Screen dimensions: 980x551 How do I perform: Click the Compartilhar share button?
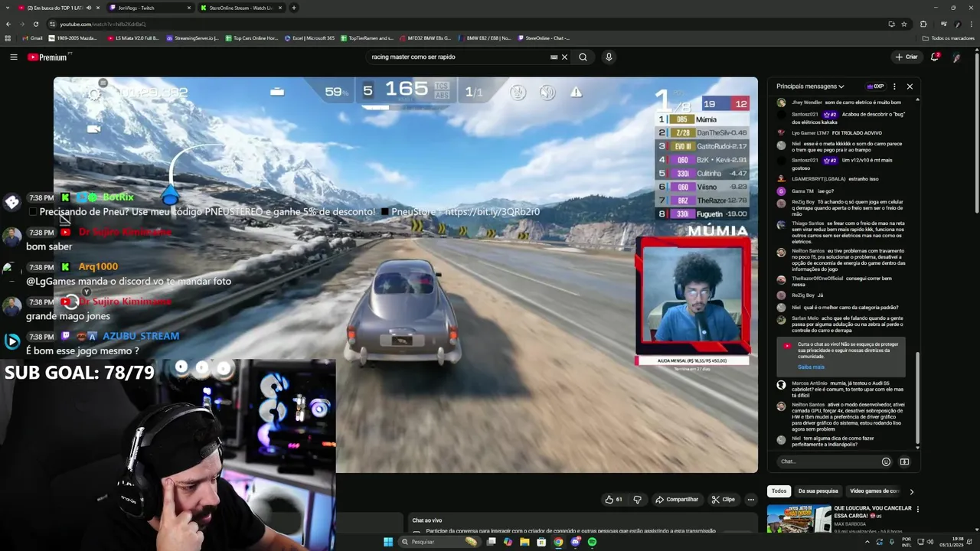pyautogui.click(x=677, y=499)
